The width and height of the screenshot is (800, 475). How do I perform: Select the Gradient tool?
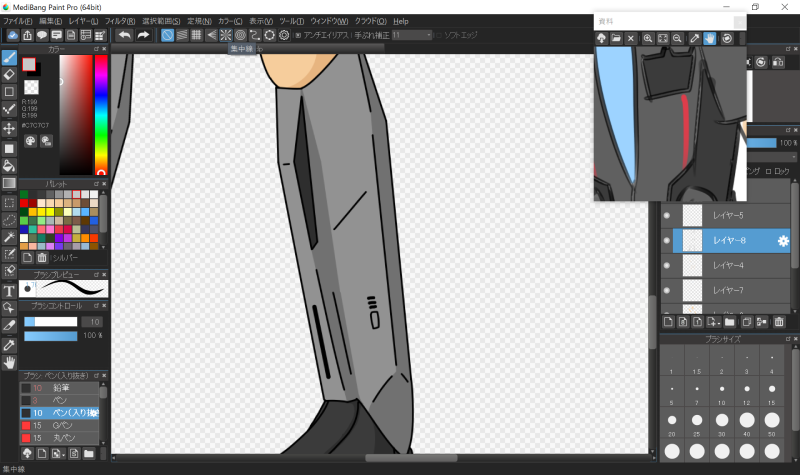point(9,183)
